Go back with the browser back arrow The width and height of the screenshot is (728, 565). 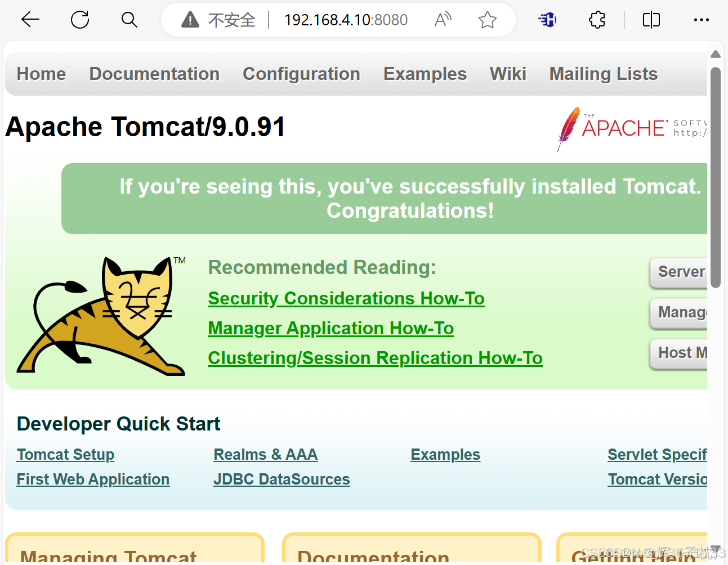click(30, 20)
